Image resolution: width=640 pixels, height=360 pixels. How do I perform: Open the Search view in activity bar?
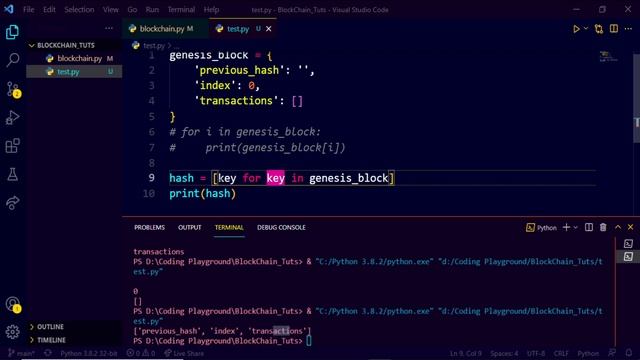pos(12,60)
